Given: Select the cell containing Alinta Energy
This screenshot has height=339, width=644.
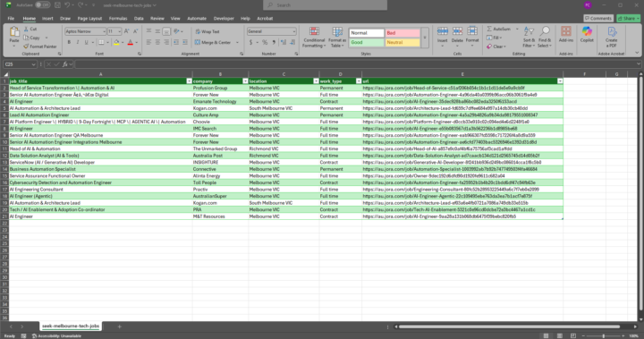Looking at the screenshot, I should point(220,176).
